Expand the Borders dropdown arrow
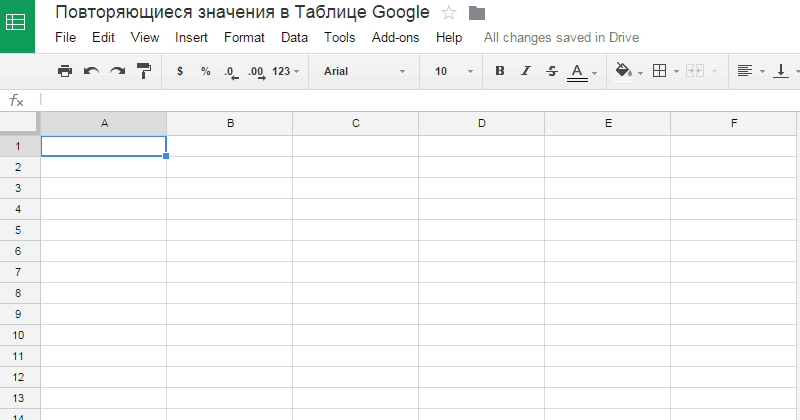800x420 pixels. 677,72
